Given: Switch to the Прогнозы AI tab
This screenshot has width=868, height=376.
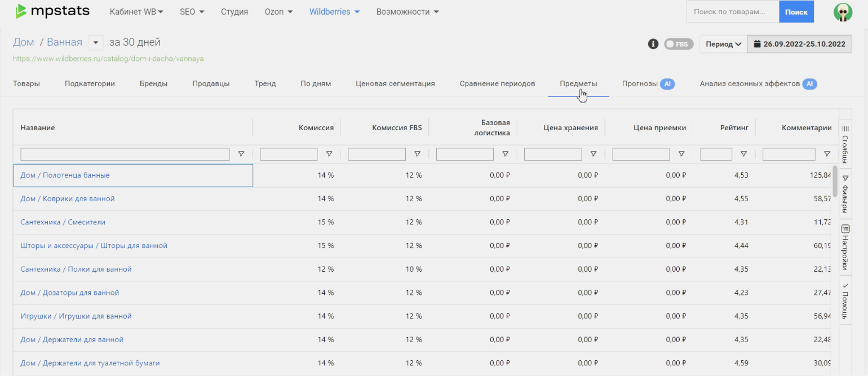Looking at the screenshot, I should [x=648, y=84].
